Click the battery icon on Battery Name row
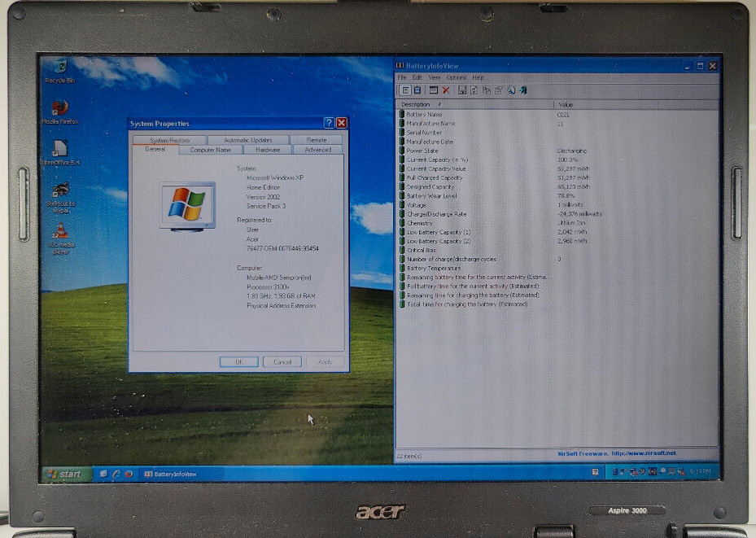Viewport: 756px width, 538px height. coord(402,114)
